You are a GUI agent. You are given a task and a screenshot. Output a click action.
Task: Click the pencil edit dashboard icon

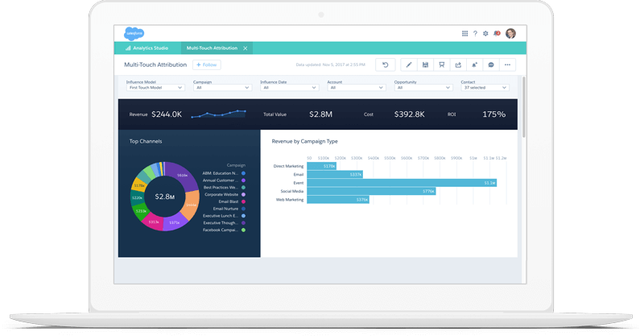[408, 64]
